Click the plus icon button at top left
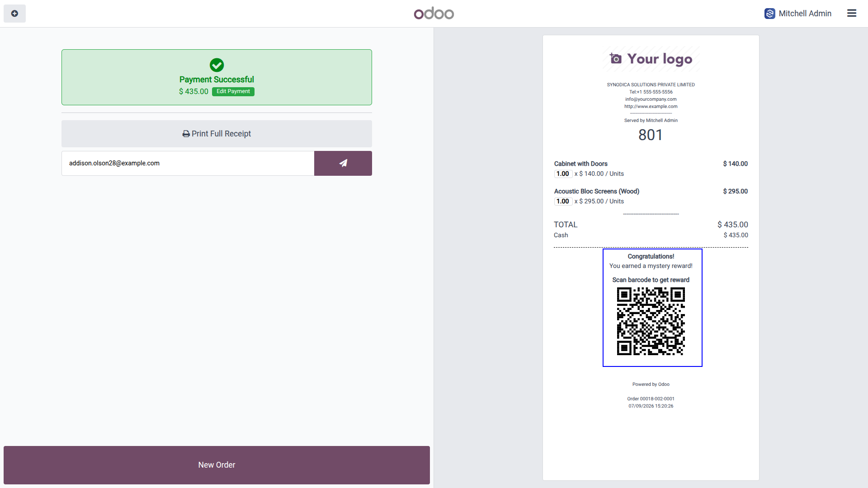 coord(14,14)
